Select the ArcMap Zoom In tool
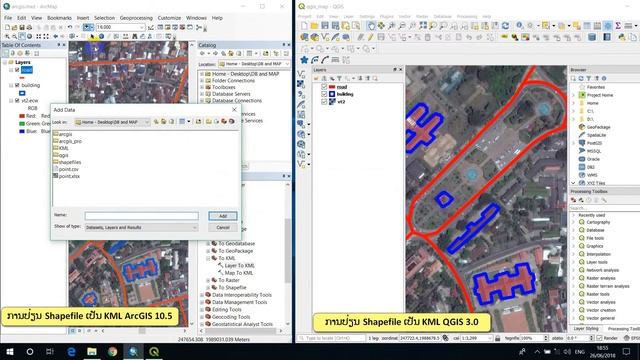Viewport: 640px width, 360px height. (7, 36)
